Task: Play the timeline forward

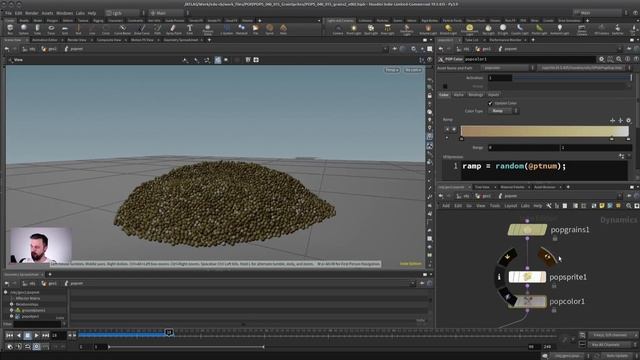Action: [36, 336]
